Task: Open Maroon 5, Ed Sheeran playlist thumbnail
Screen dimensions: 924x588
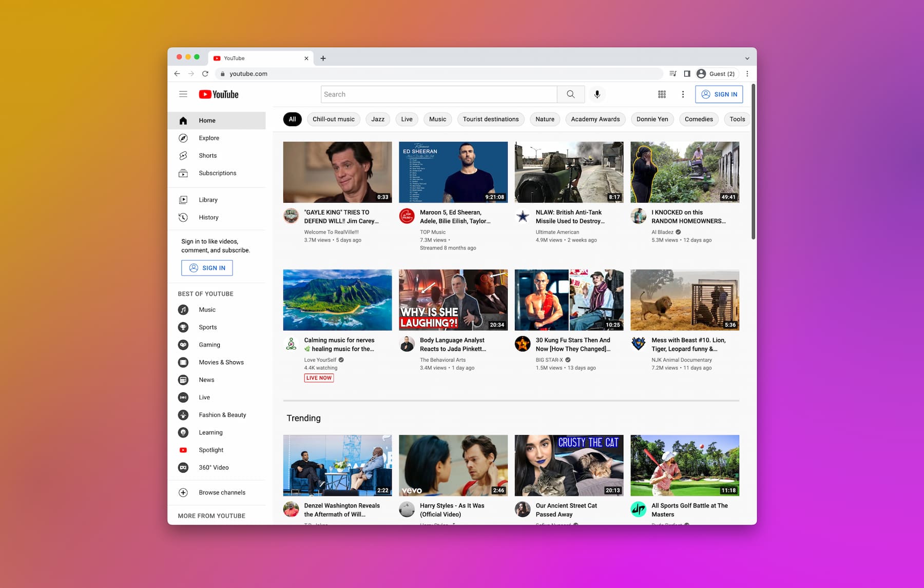Action: pyautogui.click(x=453, y=172)
